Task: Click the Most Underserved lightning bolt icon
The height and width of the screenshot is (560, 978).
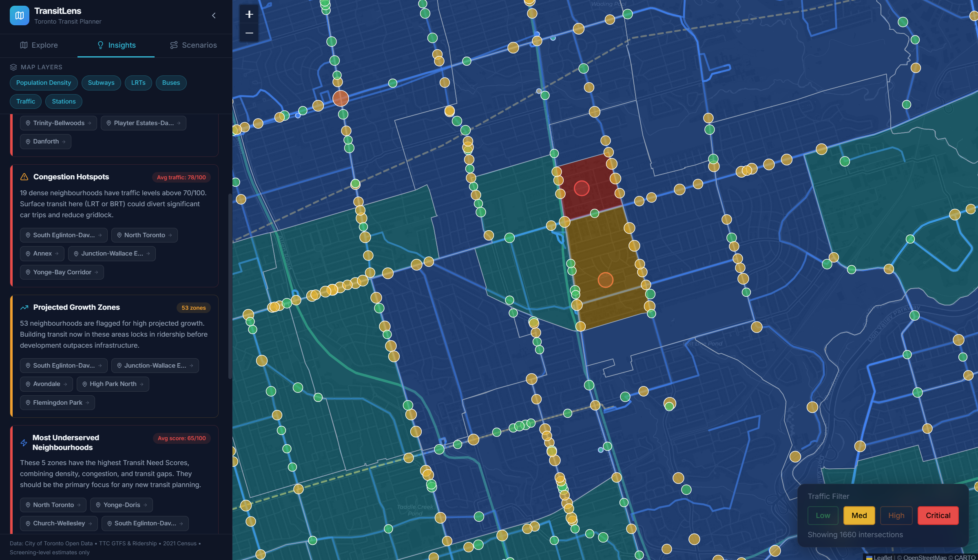Action: (24, 443)
